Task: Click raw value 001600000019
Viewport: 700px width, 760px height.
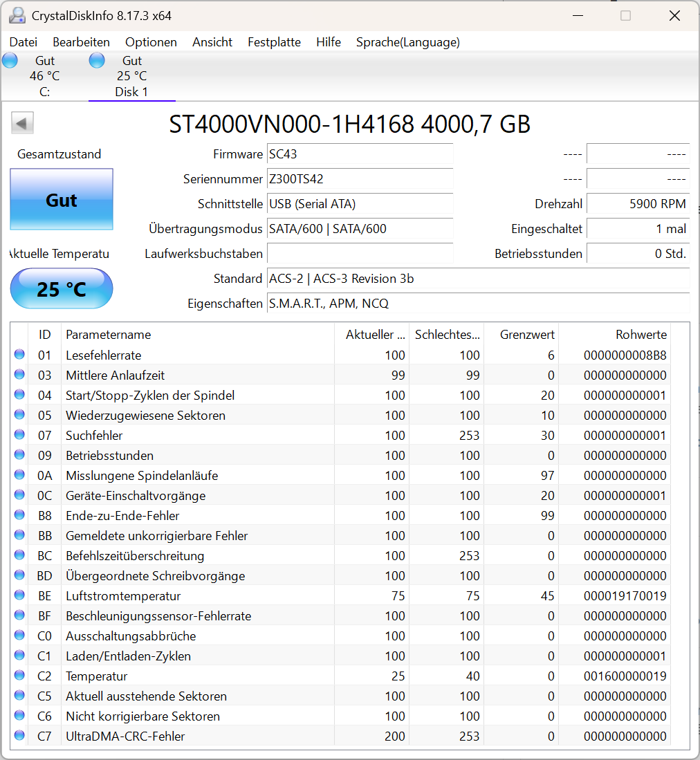Action: 625,676
